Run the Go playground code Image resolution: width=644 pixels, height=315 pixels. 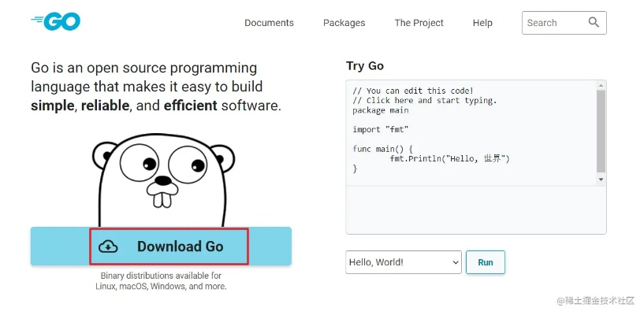tap(486, 262)
